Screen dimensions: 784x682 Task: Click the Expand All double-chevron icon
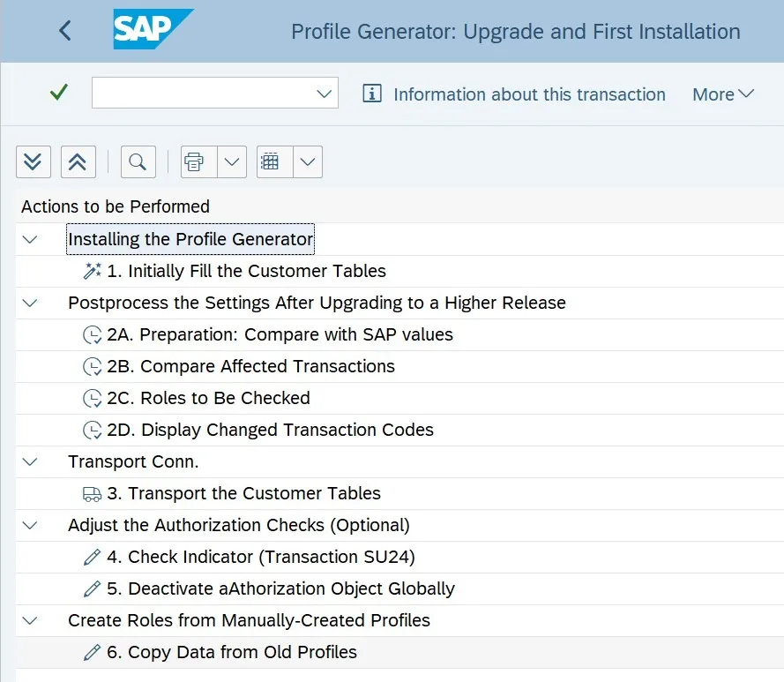[x=34, y=161]
